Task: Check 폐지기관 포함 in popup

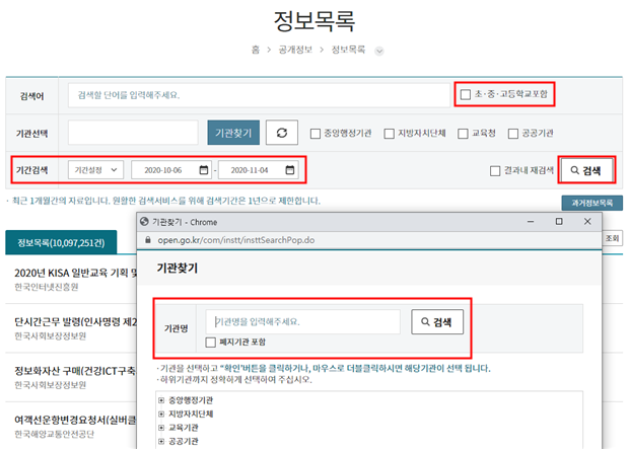Action: pyautogui.click(x=210, y=342)
